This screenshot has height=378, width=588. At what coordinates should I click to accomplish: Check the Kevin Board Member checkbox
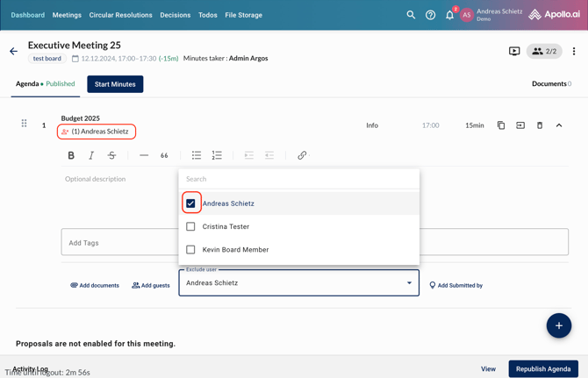[x=190, y=250]
